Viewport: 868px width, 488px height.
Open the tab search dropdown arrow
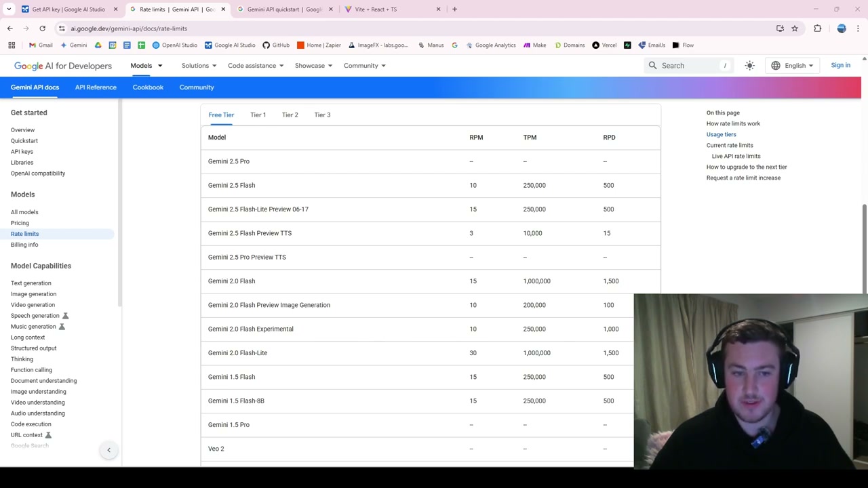9,9
